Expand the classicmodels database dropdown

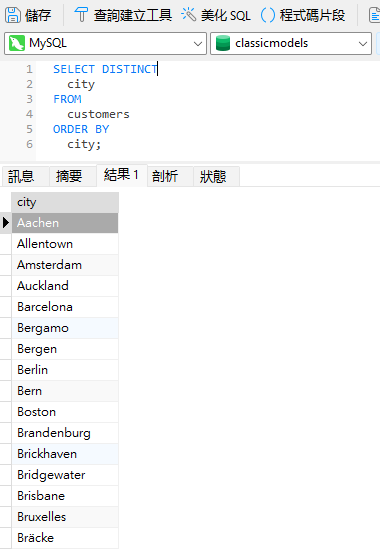pos(362,44)
